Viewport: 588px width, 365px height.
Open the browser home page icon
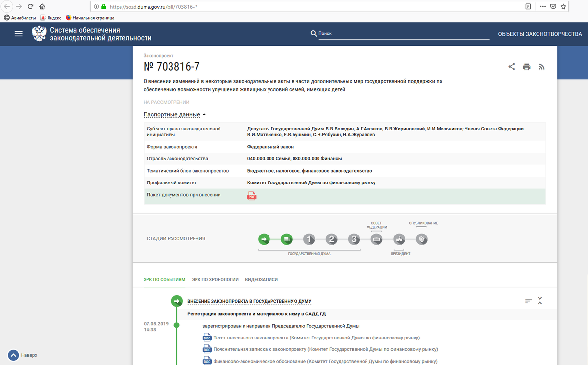click(x=42, y=7)
